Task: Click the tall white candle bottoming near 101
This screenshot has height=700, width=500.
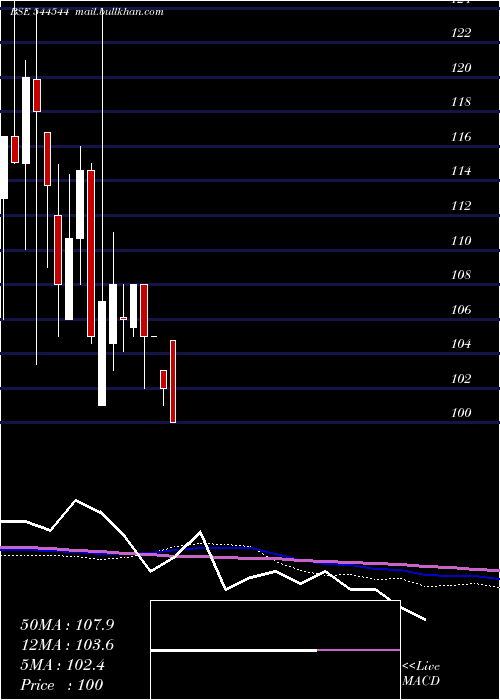Action: [x=102, y=353]
